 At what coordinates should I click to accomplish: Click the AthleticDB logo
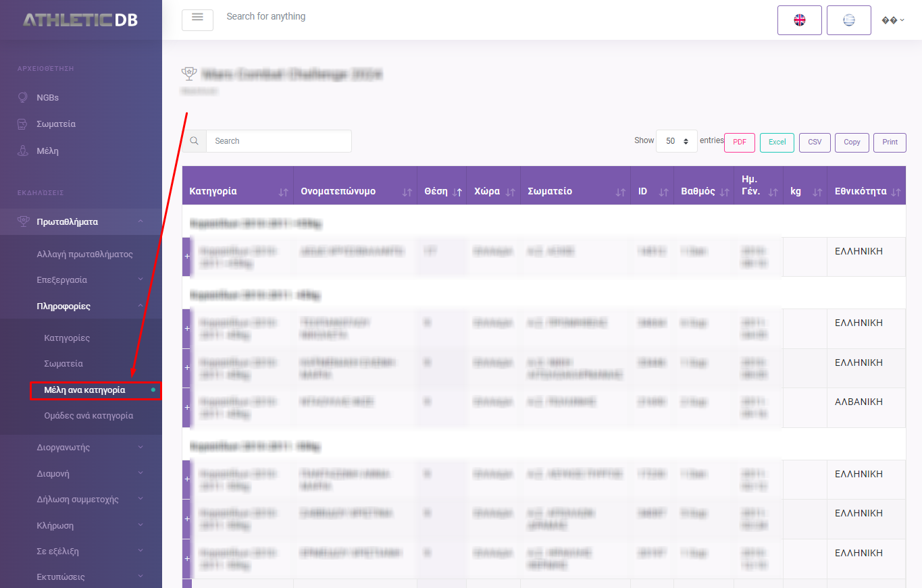pos(80,20)
